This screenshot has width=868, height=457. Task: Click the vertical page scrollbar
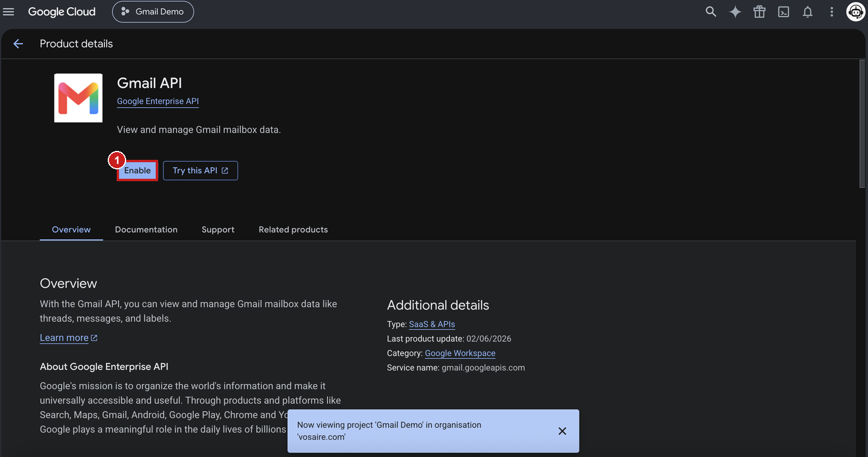pyautogui.click(x=863, y=123)
